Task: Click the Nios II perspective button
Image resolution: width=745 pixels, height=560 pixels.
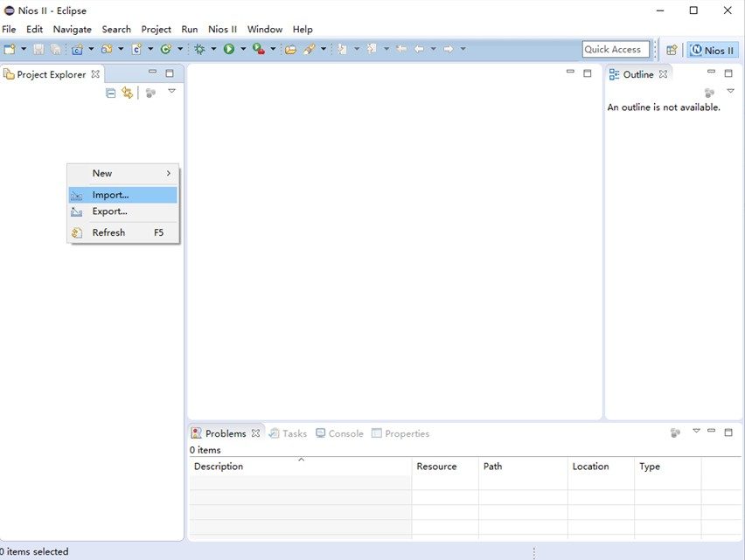Action: (x=713, y=50)
